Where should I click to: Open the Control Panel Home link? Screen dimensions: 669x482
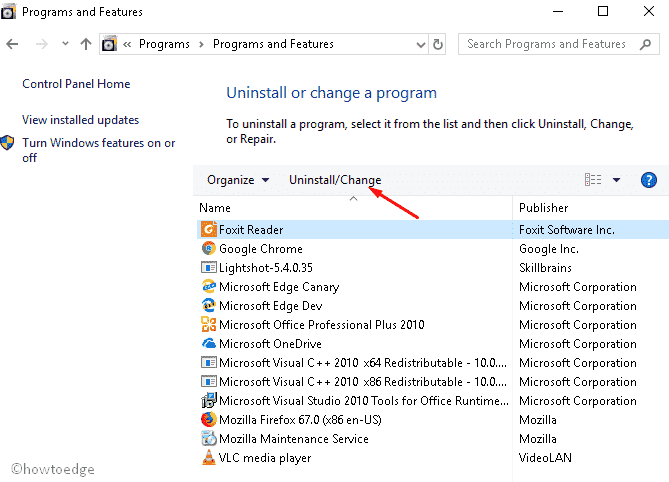(76, 84)
